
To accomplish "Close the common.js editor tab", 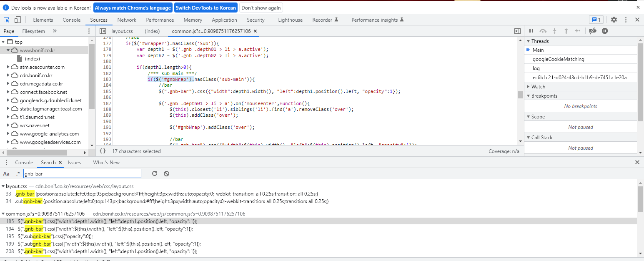I will 255,31.
